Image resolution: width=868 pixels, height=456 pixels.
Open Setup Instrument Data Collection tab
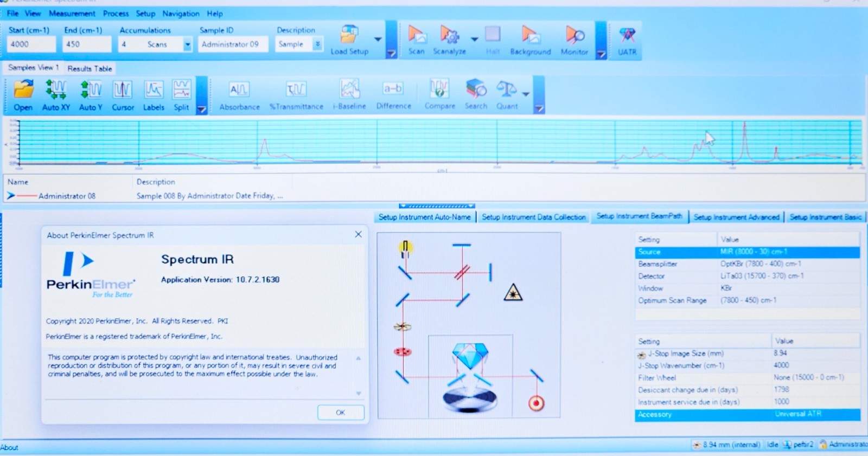534,217
